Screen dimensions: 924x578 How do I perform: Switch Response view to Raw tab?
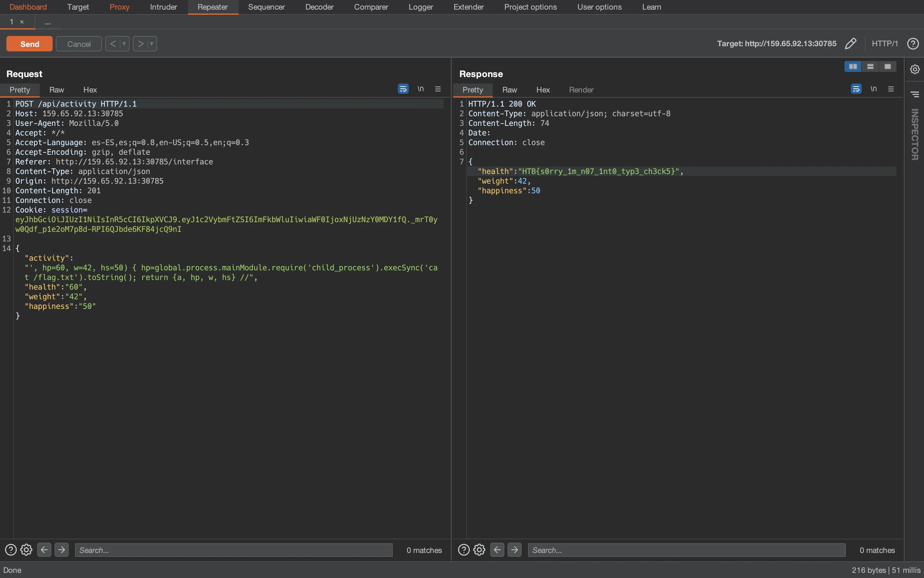click(x=509, y=90)
